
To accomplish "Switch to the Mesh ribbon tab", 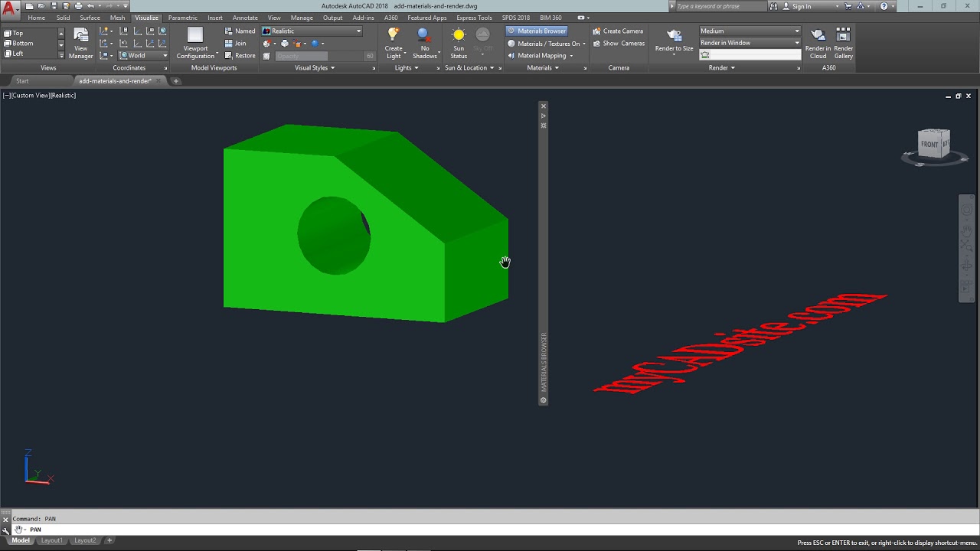I will pos(117,18).
